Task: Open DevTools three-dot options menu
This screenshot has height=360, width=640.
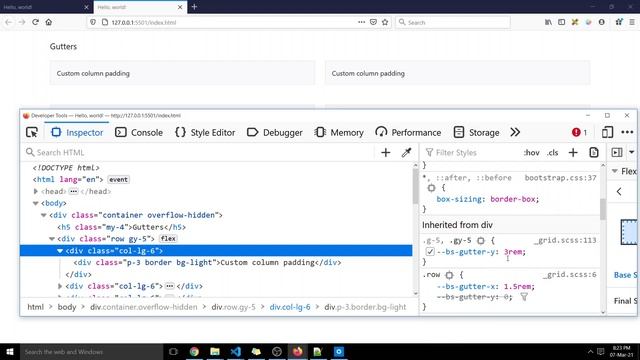Action: tap(627, 132)
